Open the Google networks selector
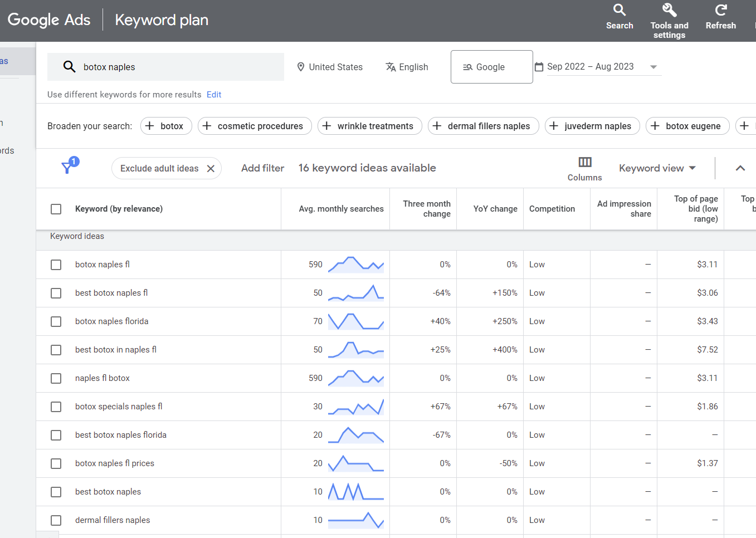 tap(491, 67)
